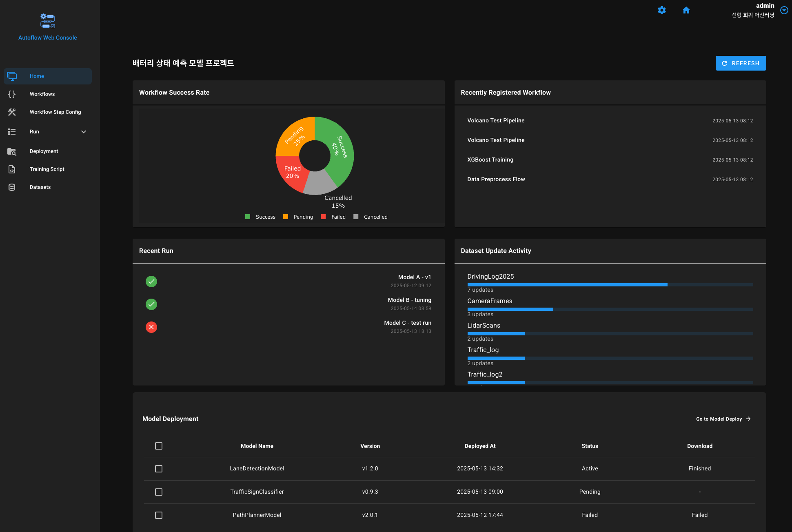Go to Datasets in the sidebar
The height and width of the screenshot is (532, 792).
click(40, 187)
